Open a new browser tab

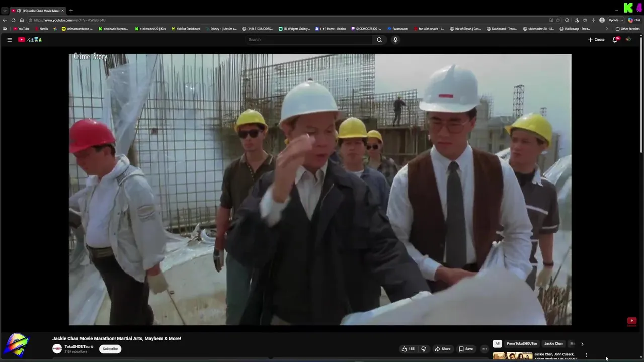(x=71, y=11)
